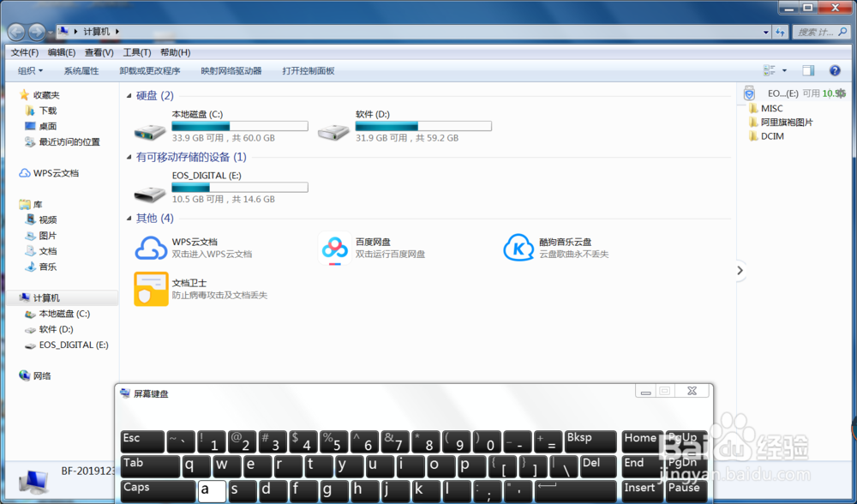The image size is (857, 504).
Task: Click the side panel collapse chevron
Action: pos(740,271)
